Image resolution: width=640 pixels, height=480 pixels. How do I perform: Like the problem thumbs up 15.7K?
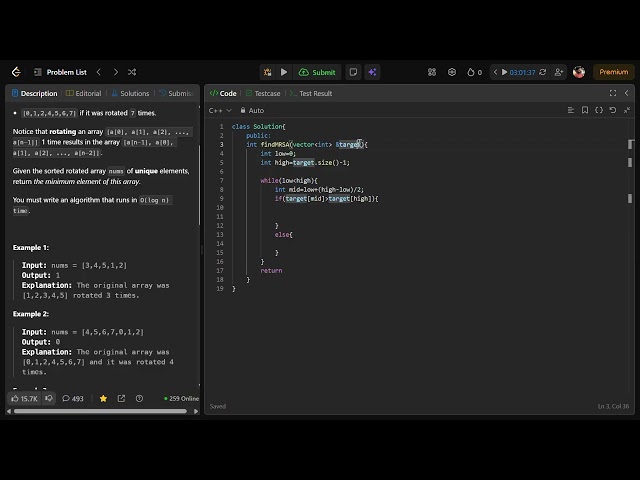click(24, 398)
